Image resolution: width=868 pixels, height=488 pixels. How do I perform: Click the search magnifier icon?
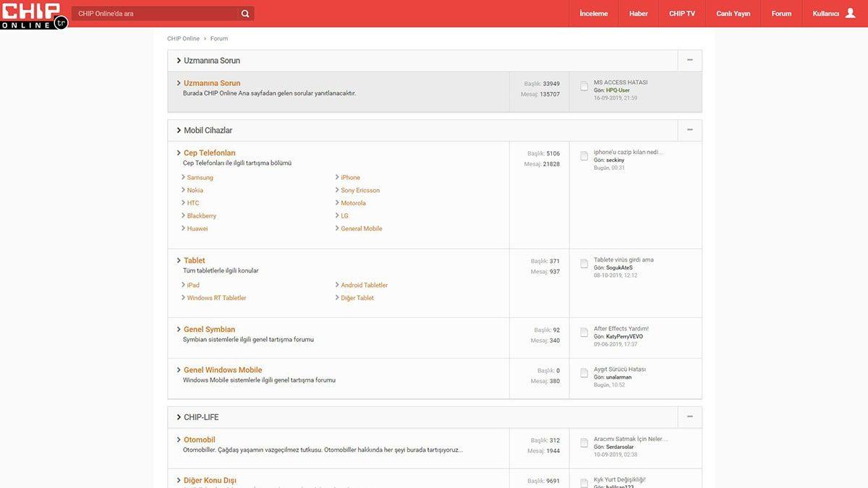tap(244, 13)
